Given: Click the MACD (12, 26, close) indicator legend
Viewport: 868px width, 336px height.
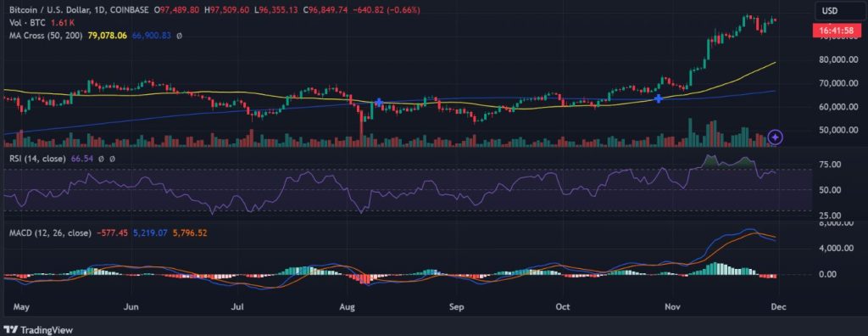Looking at the screenshot, I should (50, 233).
